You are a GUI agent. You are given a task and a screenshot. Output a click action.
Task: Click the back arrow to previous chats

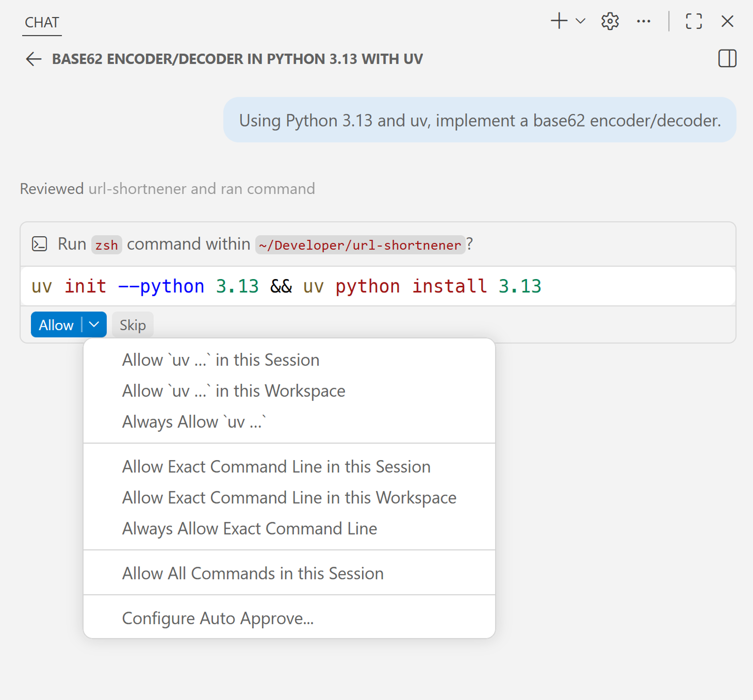[33, 59]
